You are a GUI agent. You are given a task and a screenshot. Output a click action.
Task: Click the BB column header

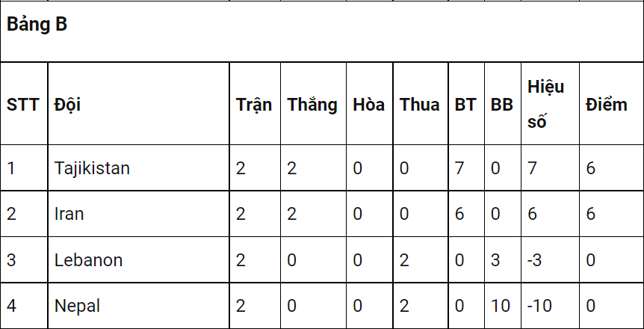click(x=502, y=105)
